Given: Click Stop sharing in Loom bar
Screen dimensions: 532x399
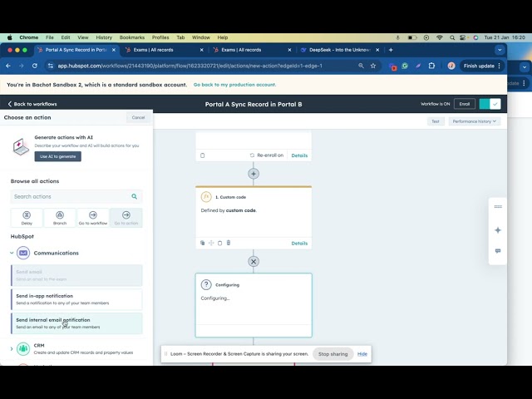Looking at the screenshot, I should (332, 354).
